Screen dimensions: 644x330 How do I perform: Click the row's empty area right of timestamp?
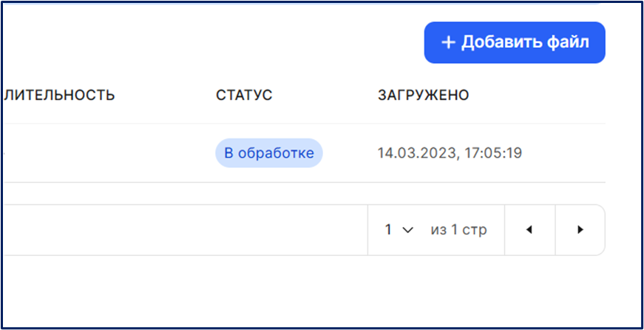565,153
